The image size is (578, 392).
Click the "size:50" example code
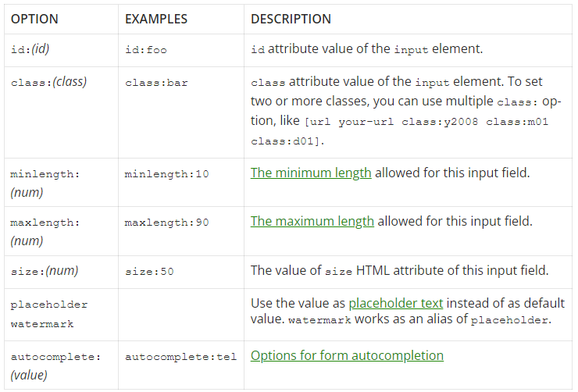point(150,272)
